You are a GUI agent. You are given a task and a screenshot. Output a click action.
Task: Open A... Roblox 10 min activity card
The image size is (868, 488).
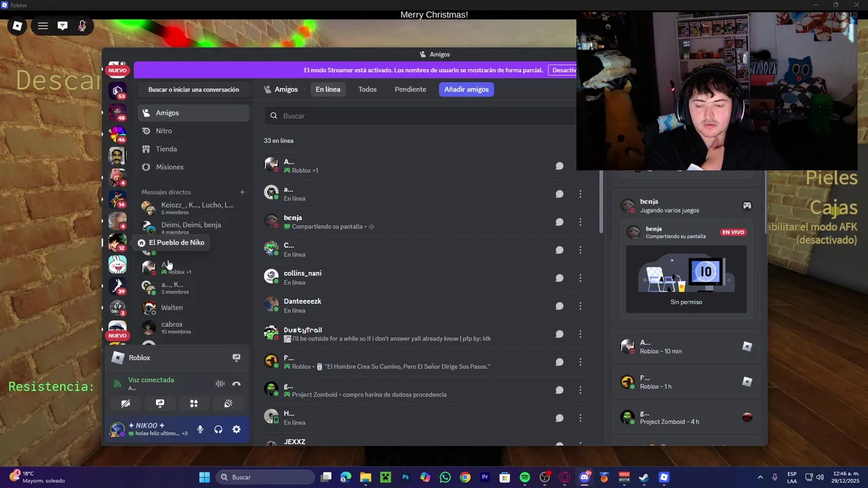point(686,346)
